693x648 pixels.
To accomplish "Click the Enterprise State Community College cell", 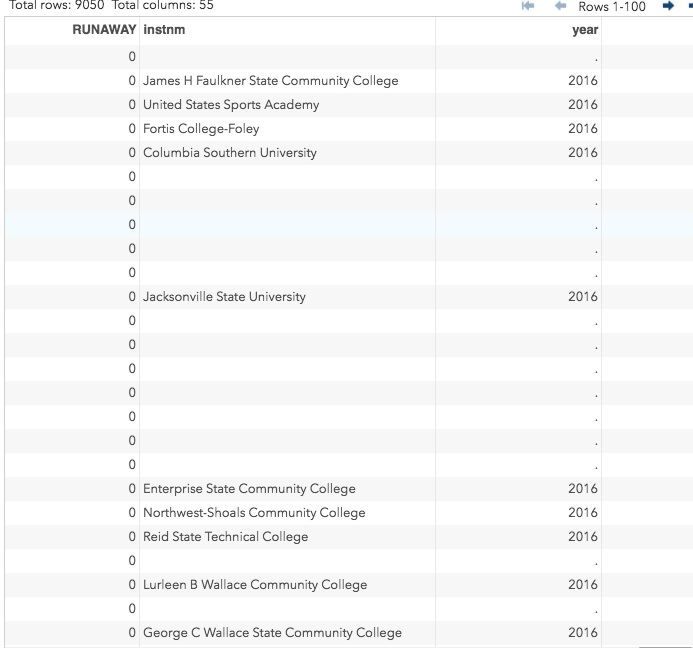I will pyautogui.click(x=249, y=489).
